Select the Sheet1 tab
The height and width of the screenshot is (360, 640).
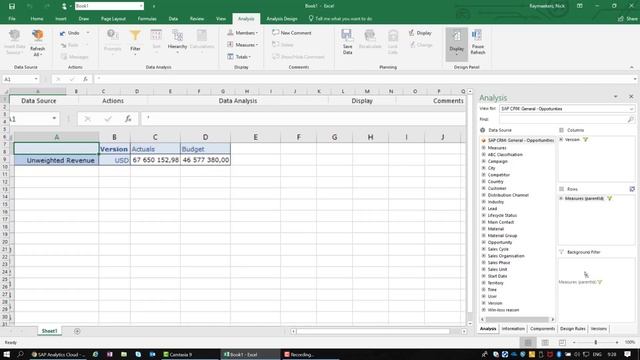[49, 331]
